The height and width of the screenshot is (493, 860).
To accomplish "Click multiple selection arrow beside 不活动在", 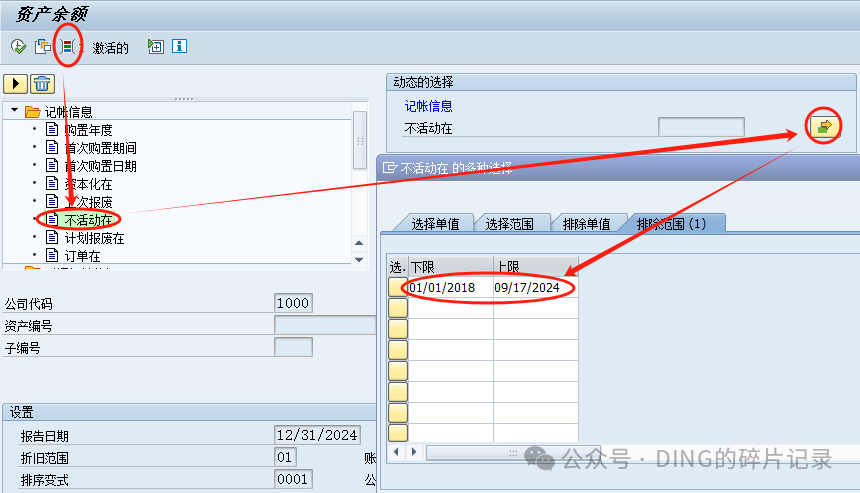I will 824,127.
